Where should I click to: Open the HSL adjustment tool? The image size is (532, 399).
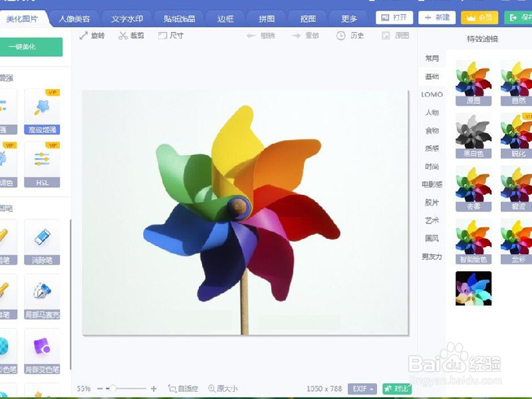[42, 165]
